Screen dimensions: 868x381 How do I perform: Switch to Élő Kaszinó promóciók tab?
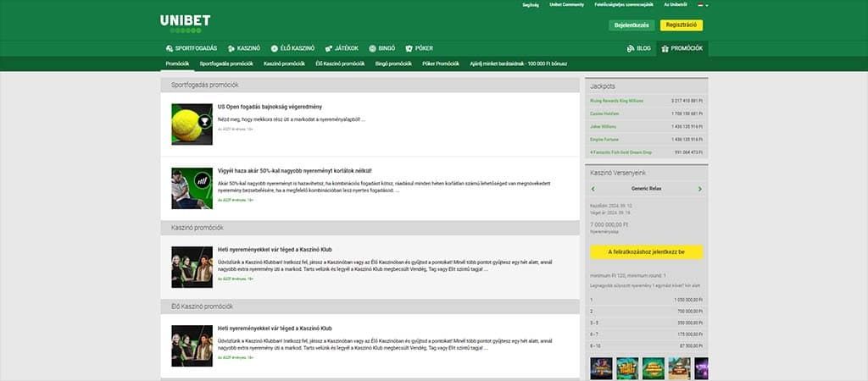click(340, 63)
